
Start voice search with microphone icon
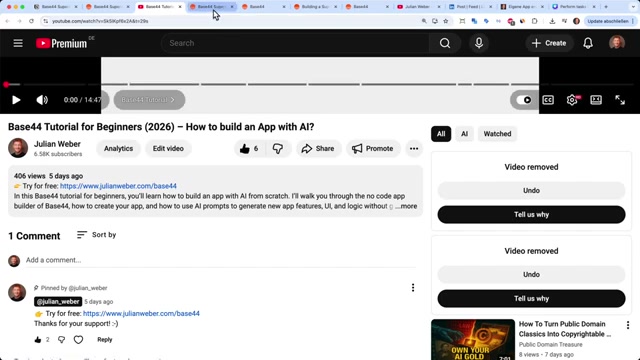pyautogui.click(x=479, y=43)
